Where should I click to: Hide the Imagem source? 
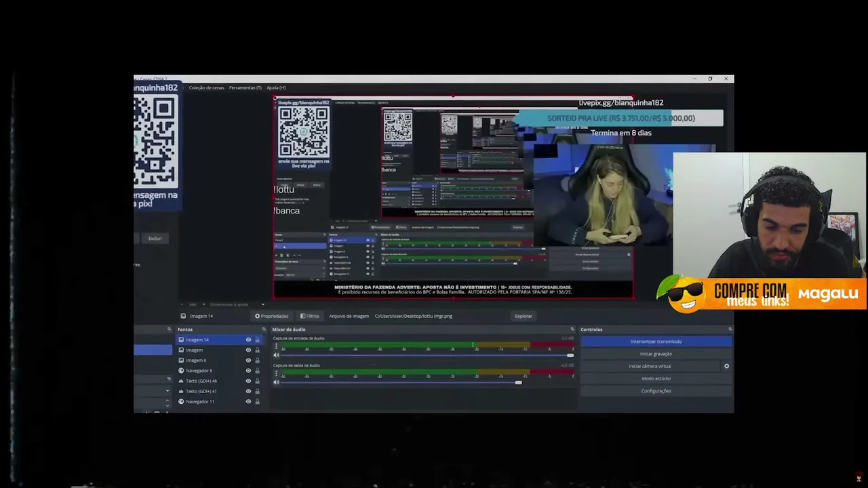[x=248, y=350]
